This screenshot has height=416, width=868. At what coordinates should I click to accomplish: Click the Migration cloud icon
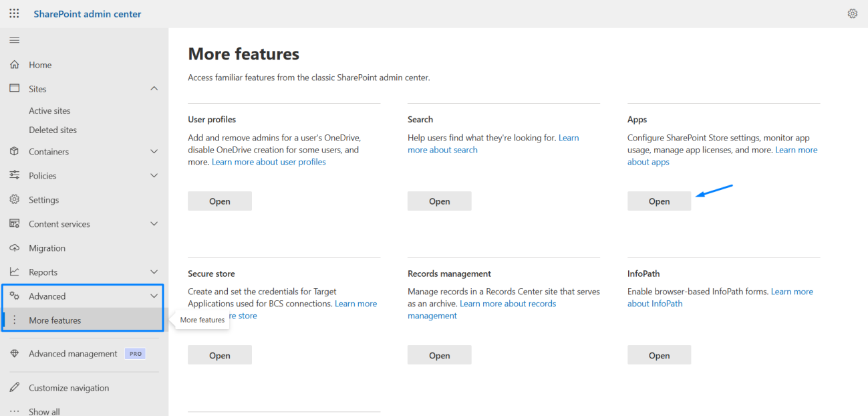[14, 247]
